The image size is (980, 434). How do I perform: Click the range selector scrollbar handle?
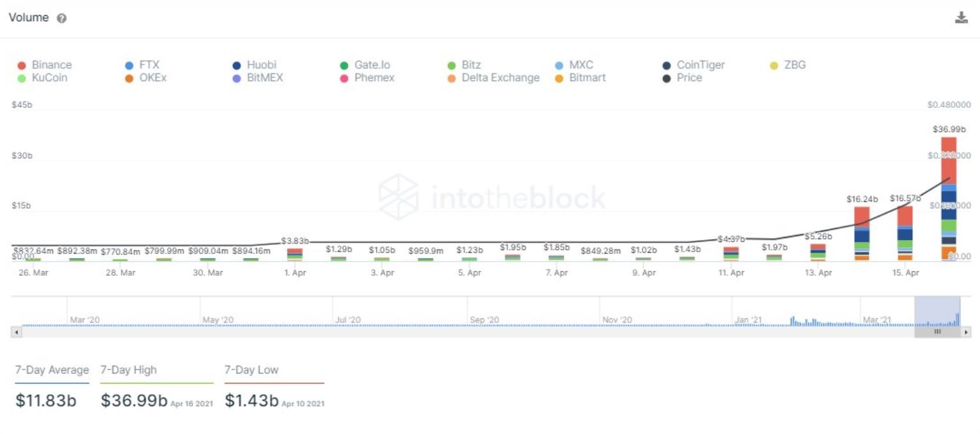click(937, 332)
